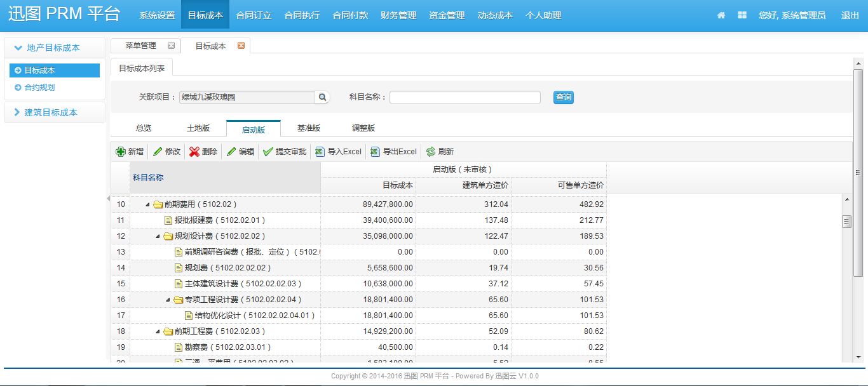
Task: Click the 刷新 refresh toolbar button
Action: [440, 152]
